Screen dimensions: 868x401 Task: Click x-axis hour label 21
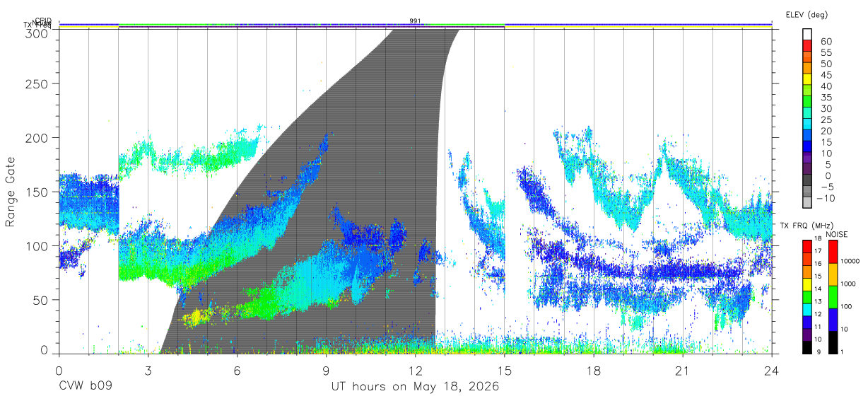(682, 370)
